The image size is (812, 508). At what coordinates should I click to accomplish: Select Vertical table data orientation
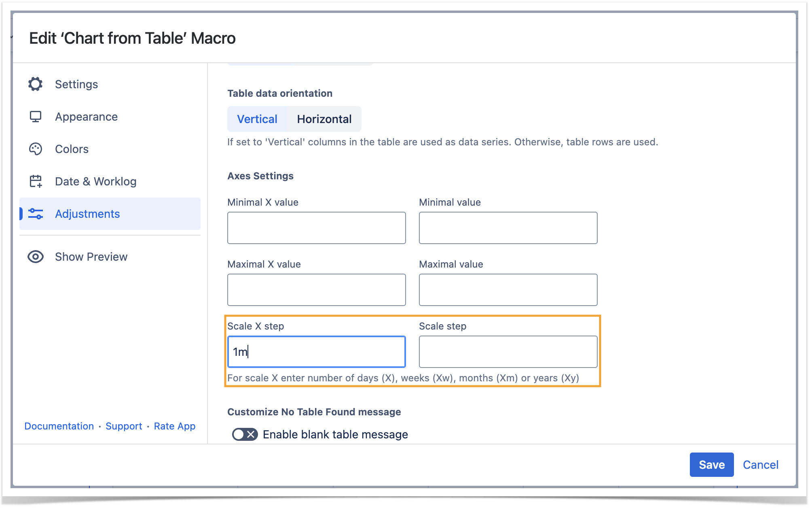257,119
